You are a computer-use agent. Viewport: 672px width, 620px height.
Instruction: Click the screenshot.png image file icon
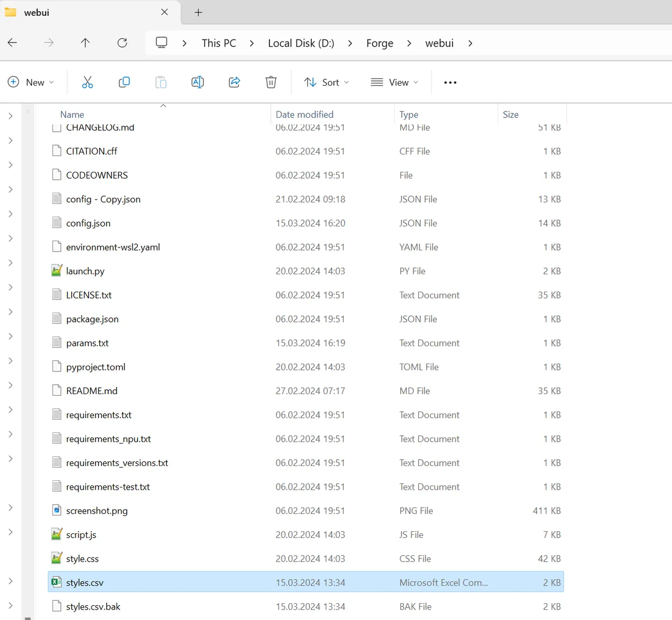pos(57,510)
